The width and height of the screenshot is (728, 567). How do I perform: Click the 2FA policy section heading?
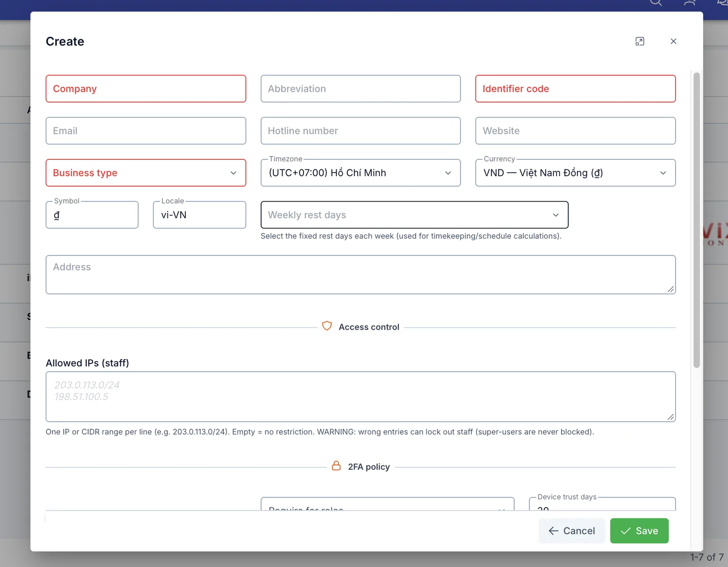(369, 467)
